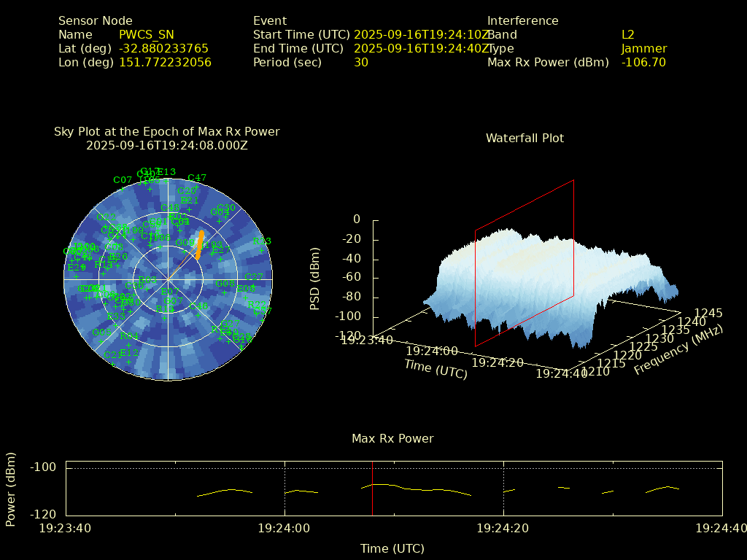Click satellite marker C07 in sky plot

click(x=122, y=180)
